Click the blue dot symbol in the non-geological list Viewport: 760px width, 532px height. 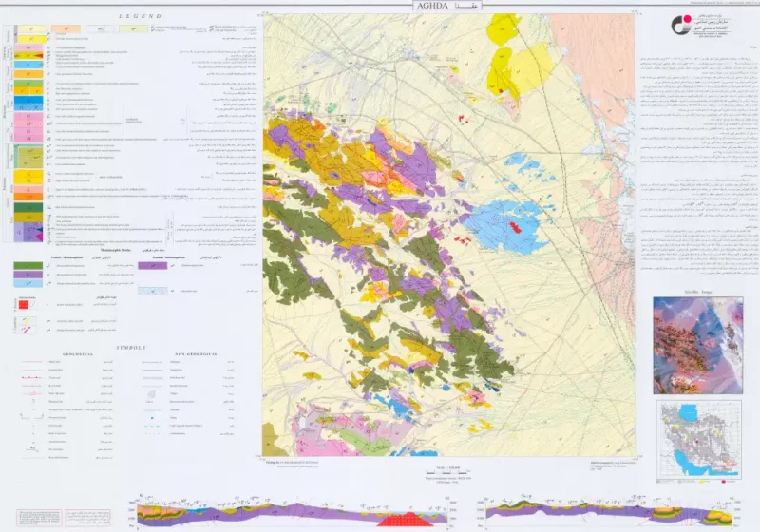click(x=152, y=418)
